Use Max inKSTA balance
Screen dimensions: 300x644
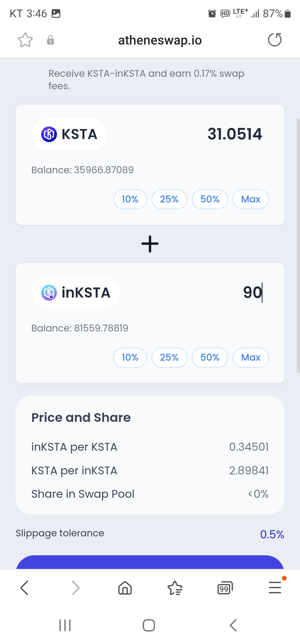coord(251,357)
